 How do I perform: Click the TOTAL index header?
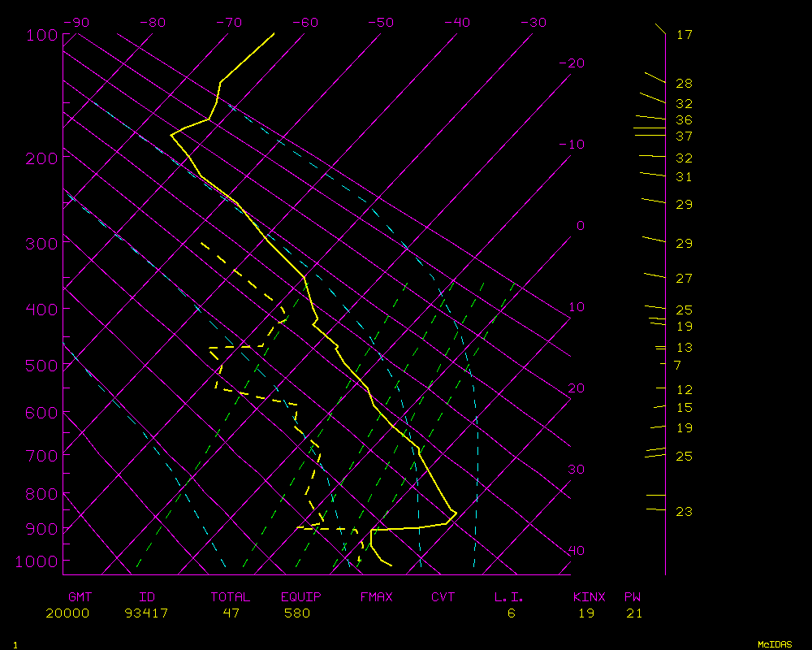[x=231, y=597]
